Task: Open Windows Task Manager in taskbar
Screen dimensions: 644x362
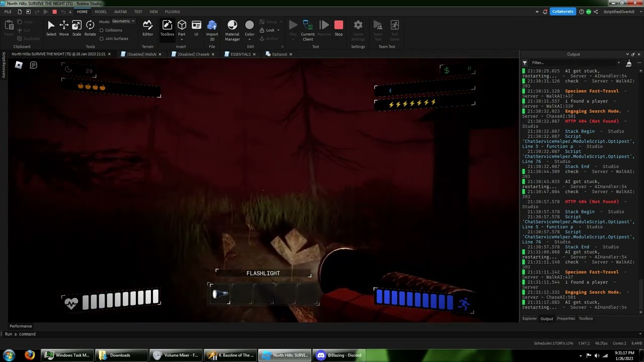Action: (x=67, y=355)
